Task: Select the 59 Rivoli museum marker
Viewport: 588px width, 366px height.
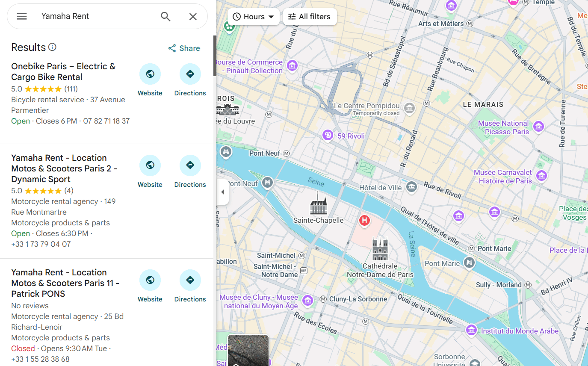Action: pos(328,135)
